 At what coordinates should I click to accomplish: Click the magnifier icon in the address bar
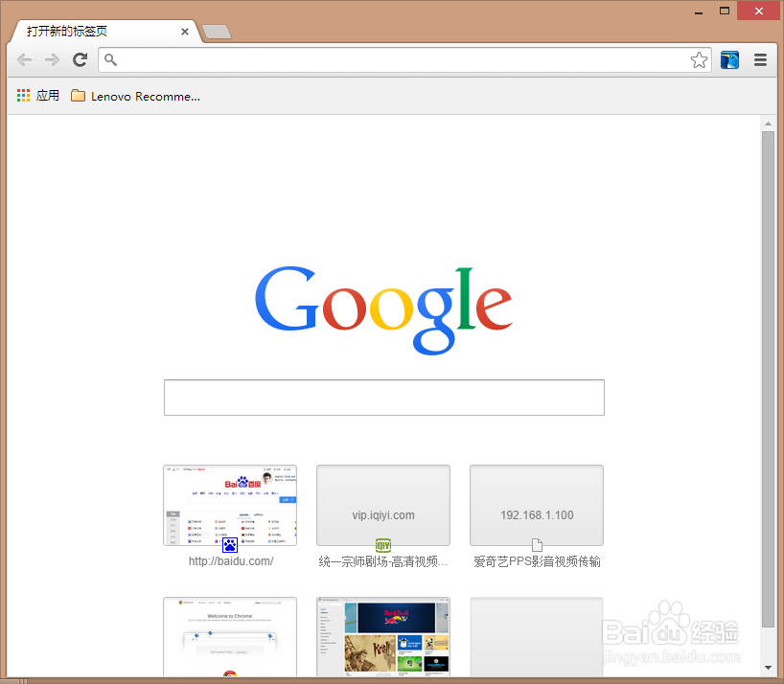coord(110,60)
